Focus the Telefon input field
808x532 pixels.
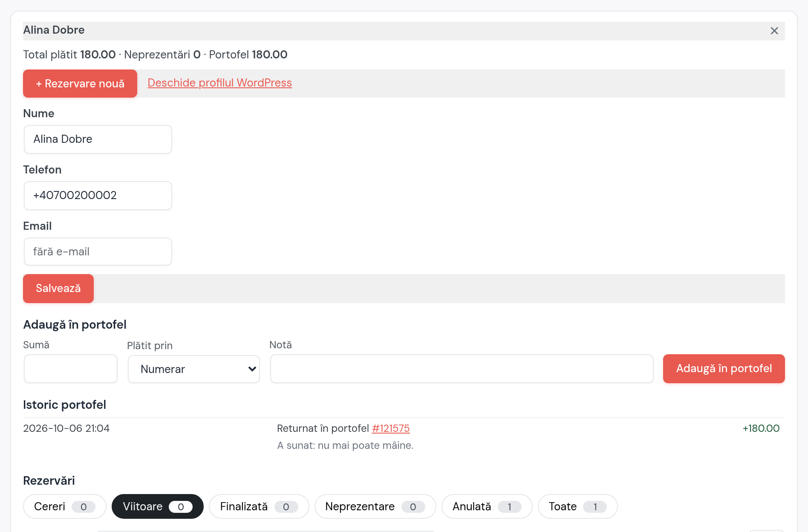click(98, 196)
